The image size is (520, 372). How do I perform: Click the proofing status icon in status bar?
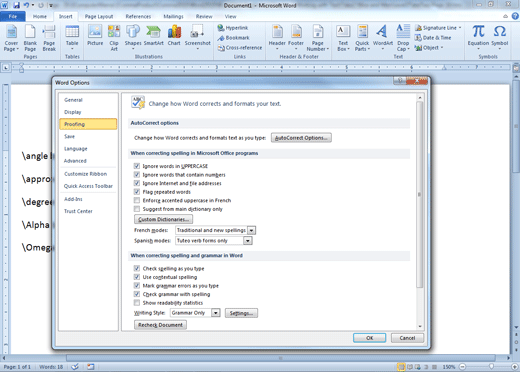pyautogui.click(x=75, y=366)
